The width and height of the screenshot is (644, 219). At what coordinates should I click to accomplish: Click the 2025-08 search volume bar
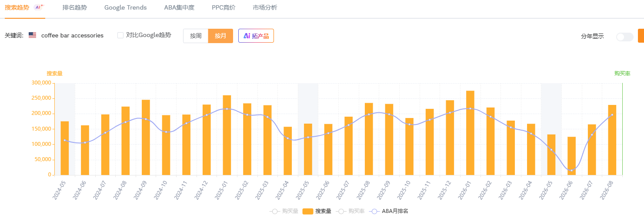(x=369, y=139)
